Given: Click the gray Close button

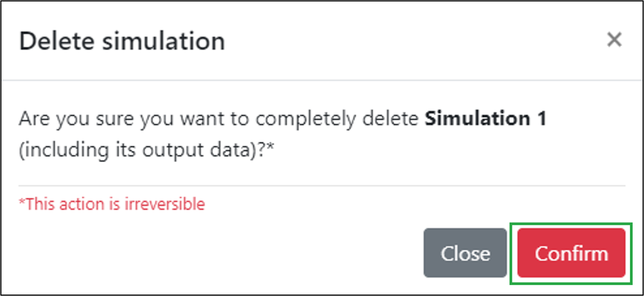Looking at the screenshot, I should coord(465,253).
